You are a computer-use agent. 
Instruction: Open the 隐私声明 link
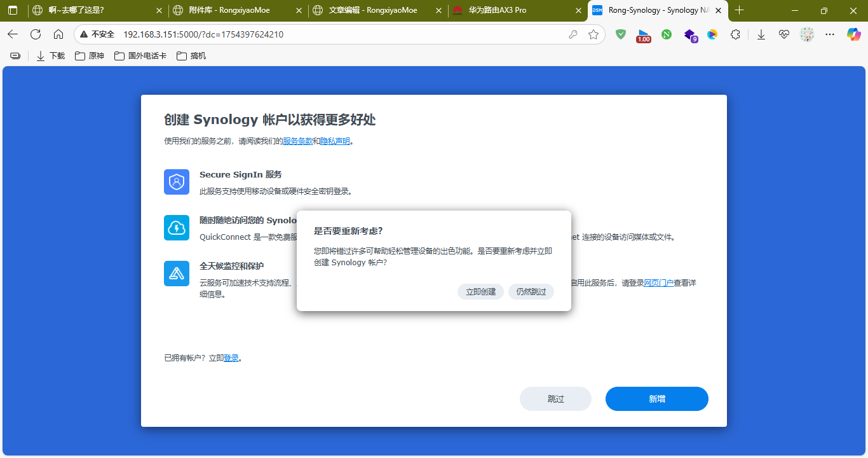coord(335,141)
